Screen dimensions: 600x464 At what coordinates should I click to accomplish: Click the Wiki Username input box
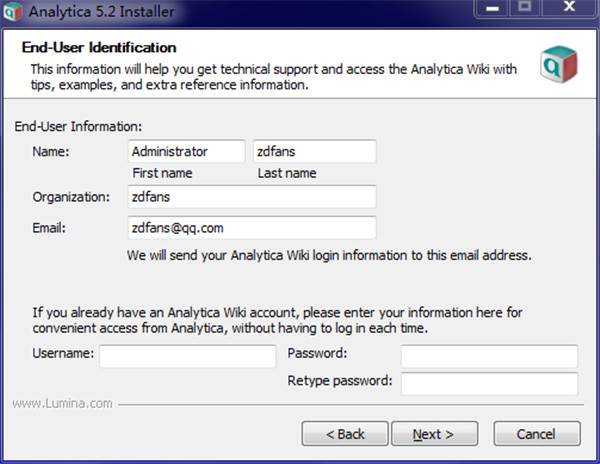[x=187, y=355]
